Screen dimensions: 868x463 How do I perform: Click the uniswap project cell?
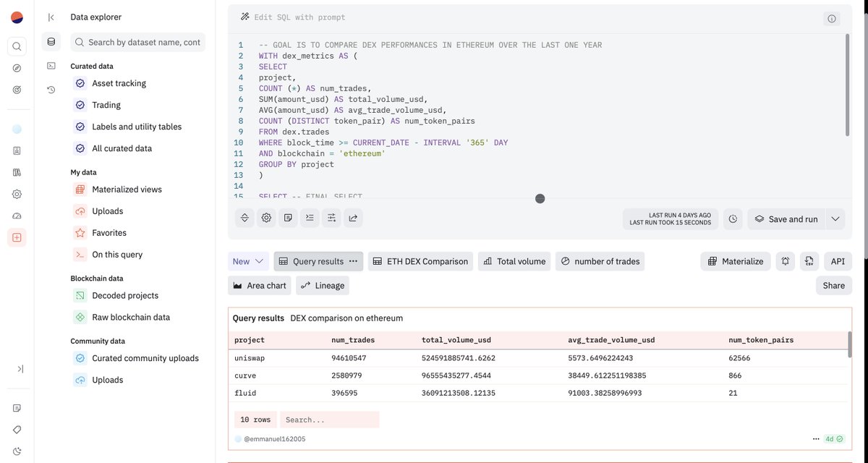click(250, 358)
